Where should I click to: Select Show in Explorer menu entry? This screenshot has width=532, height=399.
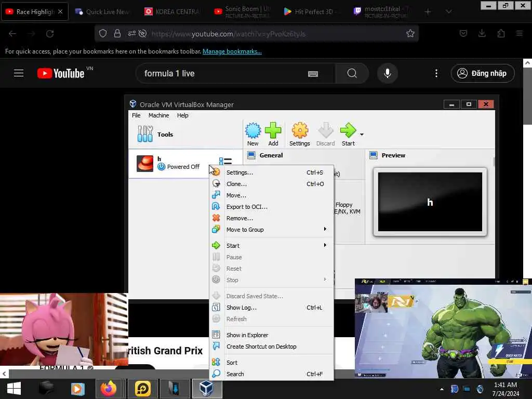point(271,335)
